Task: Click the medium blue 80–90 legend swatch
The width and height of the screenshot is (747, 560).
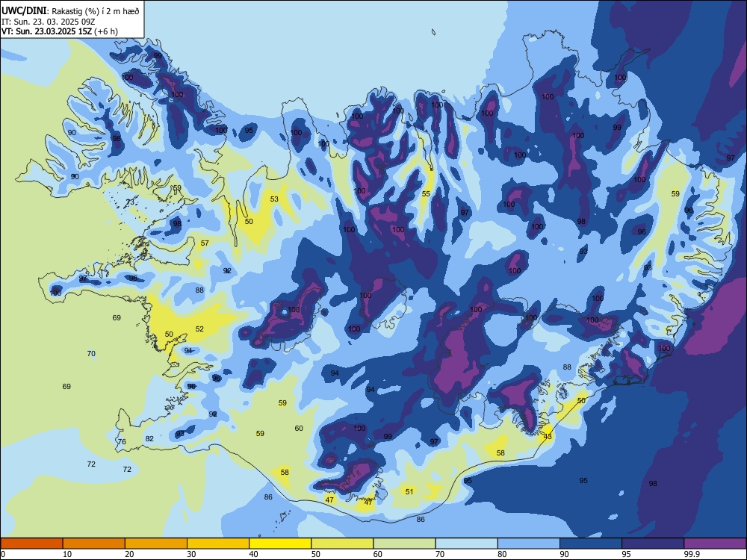Action: [529, 544]
